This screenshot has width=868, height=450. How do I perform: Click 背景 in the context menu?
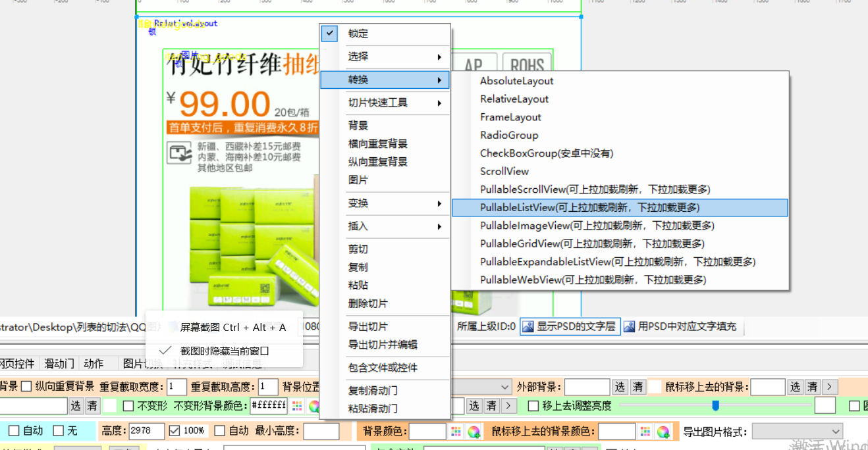pos(385,126)
